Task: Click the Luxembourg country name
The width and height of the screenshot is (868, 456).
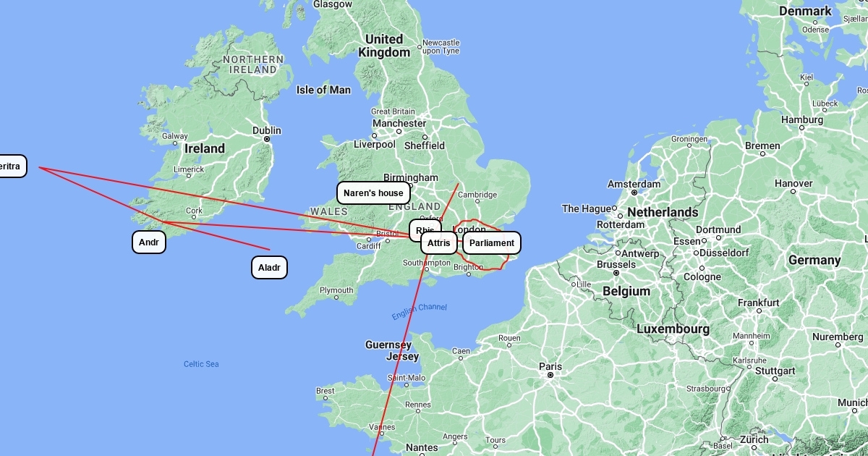Action: click(673, 329)
